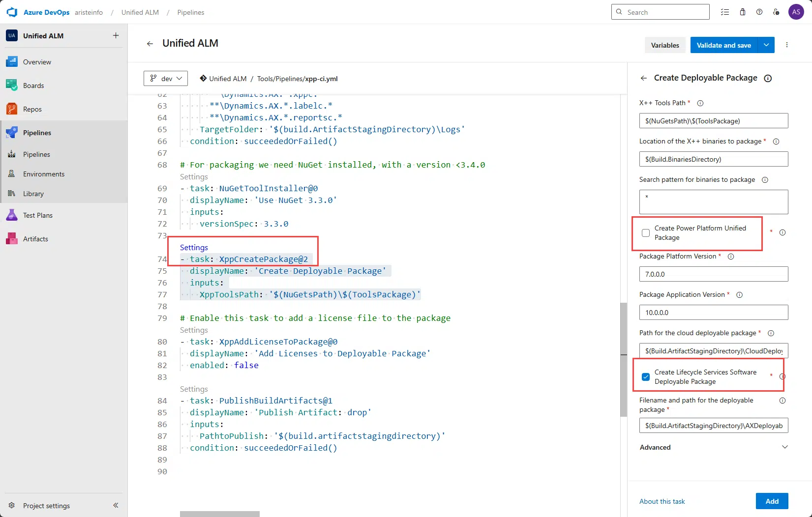Open Repos in the sidebar
This screenshot has height=517, width=812.
point(32,109)
